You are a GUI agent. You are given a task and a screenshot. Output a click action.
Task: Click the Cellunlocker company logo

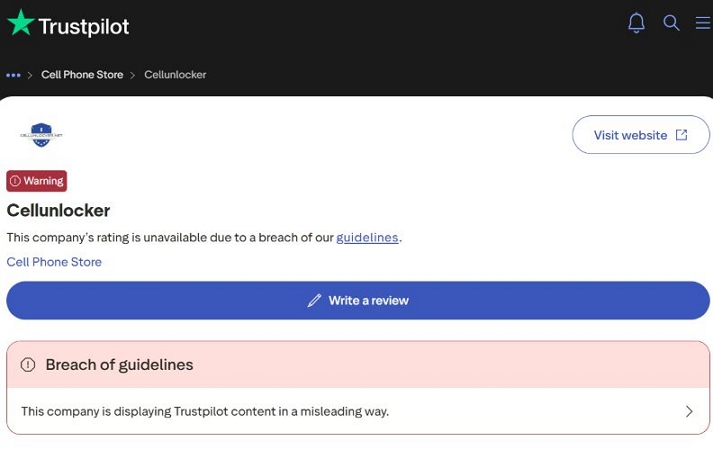[x=41, y=135]
